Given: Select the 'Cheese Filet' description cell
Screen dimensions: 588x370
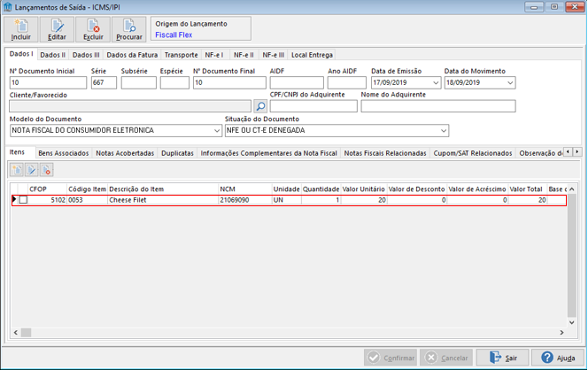Looking at the screenshot, I should coord(163,200).
